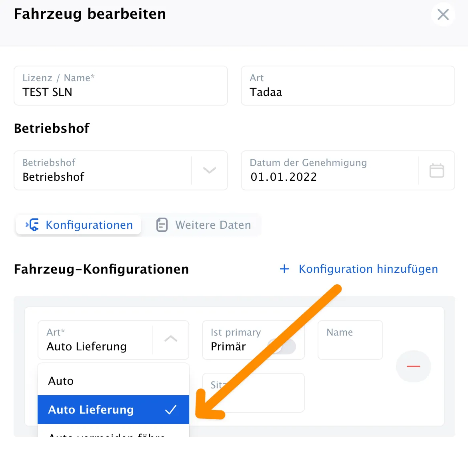468x476 pixels.
Task: Expand the Betriebshof dropdown chevron
Action: (x=210, y=170)
